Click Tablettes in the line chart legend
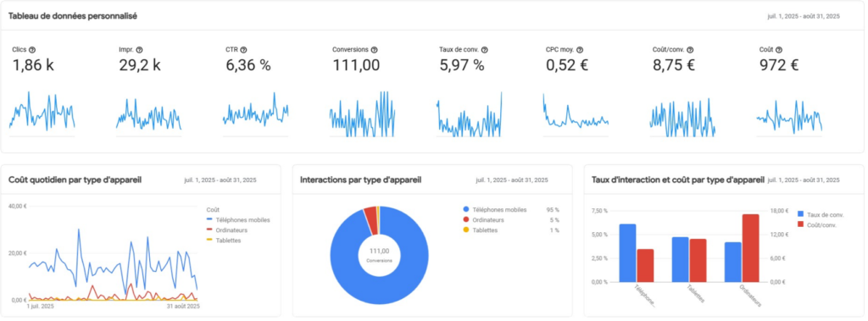This screenshot has width=868, height=321. pos(227,241)
